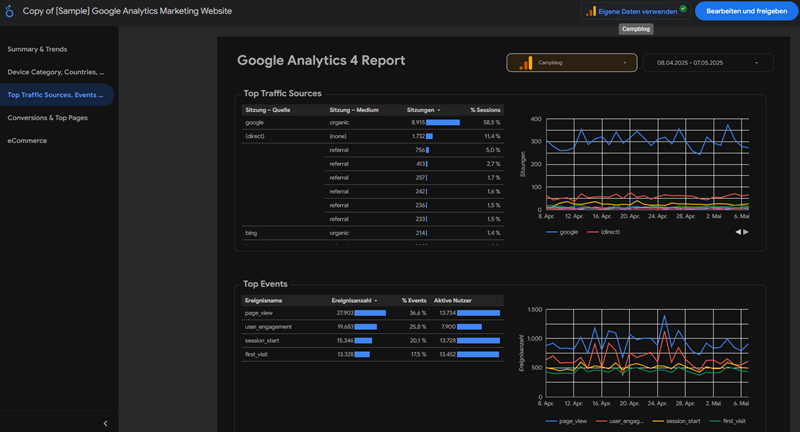Viewport: 800px width, 432px height.
Task: Click the Traffic Sources line chart
Action: coord(647,164)
